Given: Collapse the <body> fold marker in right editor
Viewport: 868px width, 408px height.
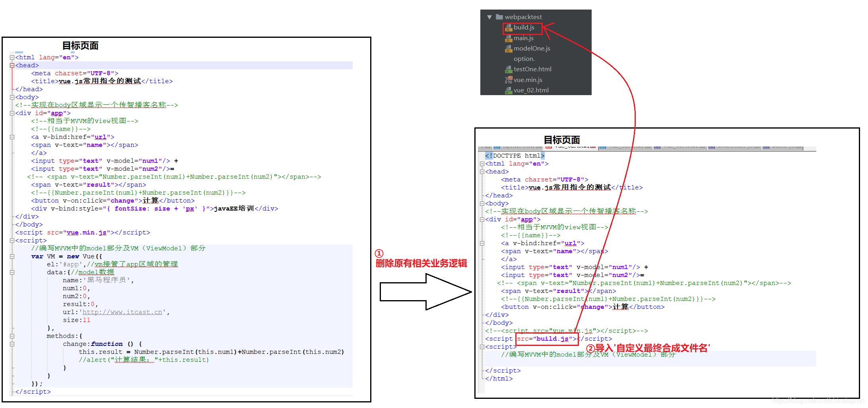Looking at the screenshot, I should [x=482, y=204].
